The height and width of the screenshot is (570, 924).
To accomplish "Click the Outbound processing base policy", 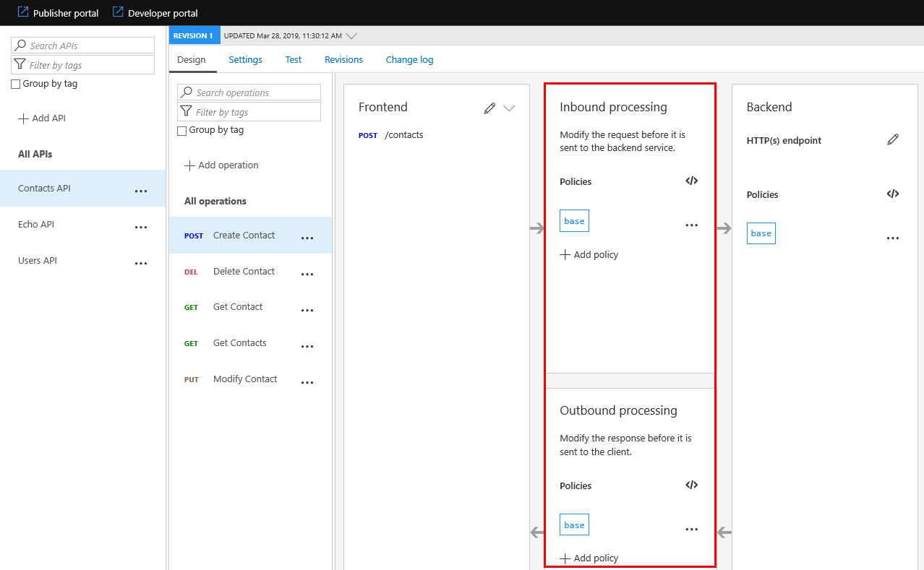I will click(574, 524).
